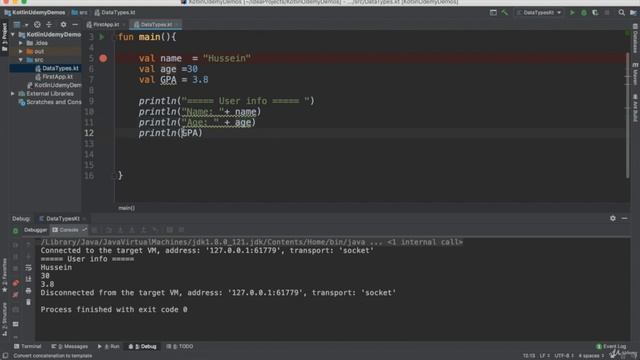
Task: Click the Rerun DataTypesKt green icon in Debug panel
Action: [x=16, y=231]
